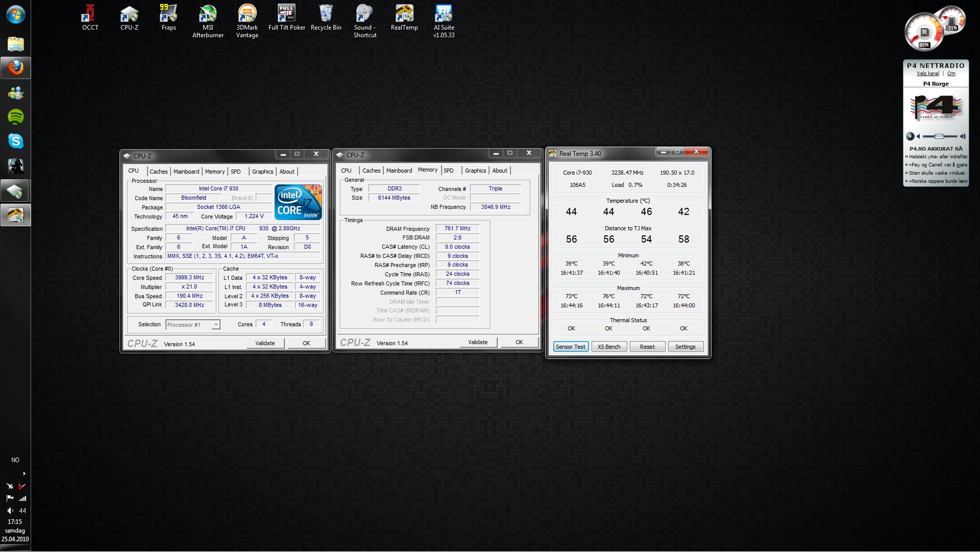Open the network signal tray icon
The height and width of the screenshot is (552, 980).
click(x=22, y=498)
